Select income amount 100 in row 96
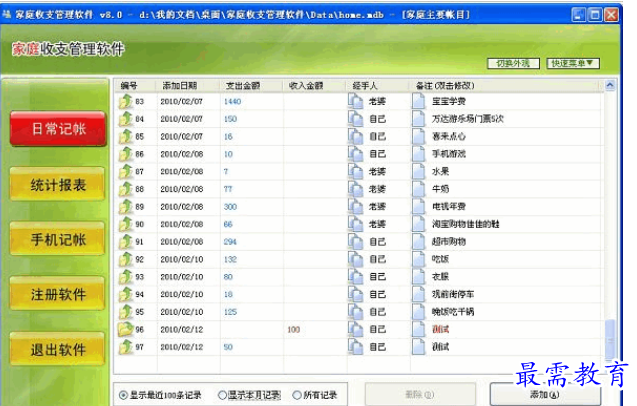Viewport: 637px width, 406px height. pos(293,329)
